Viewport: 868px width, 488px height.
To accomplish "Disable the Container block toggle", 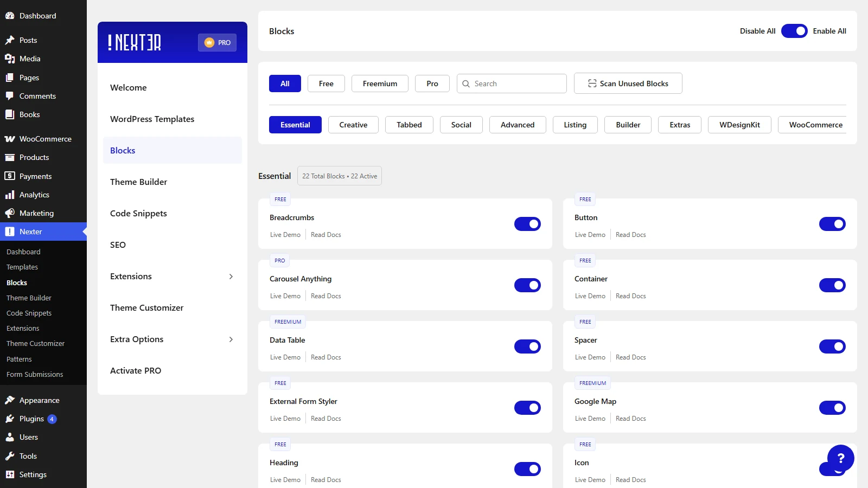I will click(x=832, y=285).
